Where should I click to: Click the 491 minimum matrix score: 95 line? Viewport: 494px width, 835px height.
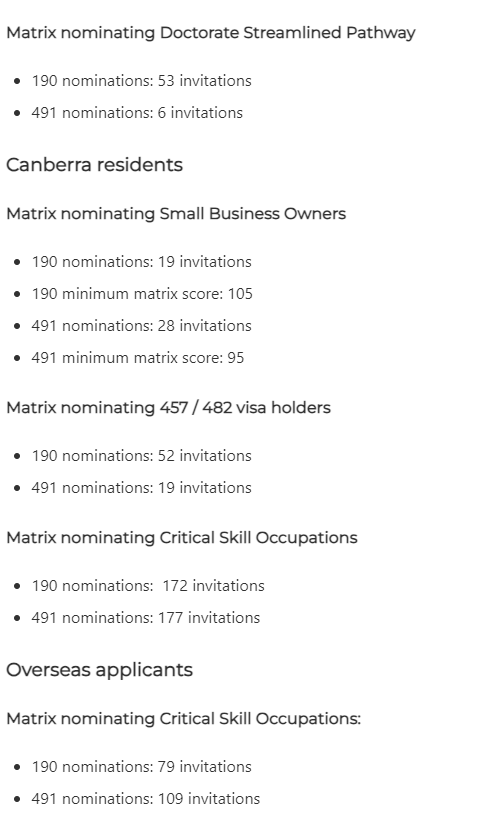[138, 357]
